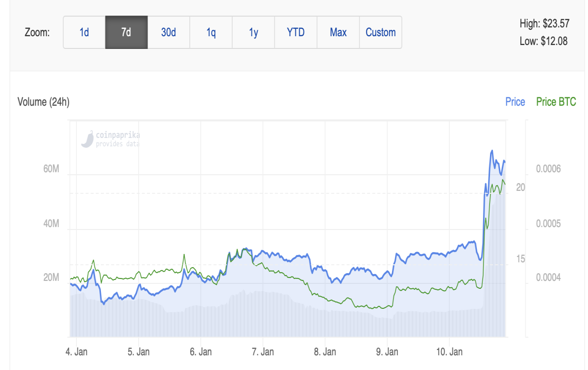Show year-to-date with YTD button
588x370 pixels.
point(296,32)
